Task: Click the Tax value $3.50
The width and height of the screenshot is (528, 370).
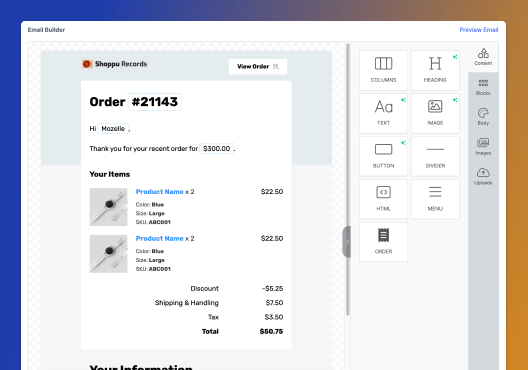Action: click(274, 317)
